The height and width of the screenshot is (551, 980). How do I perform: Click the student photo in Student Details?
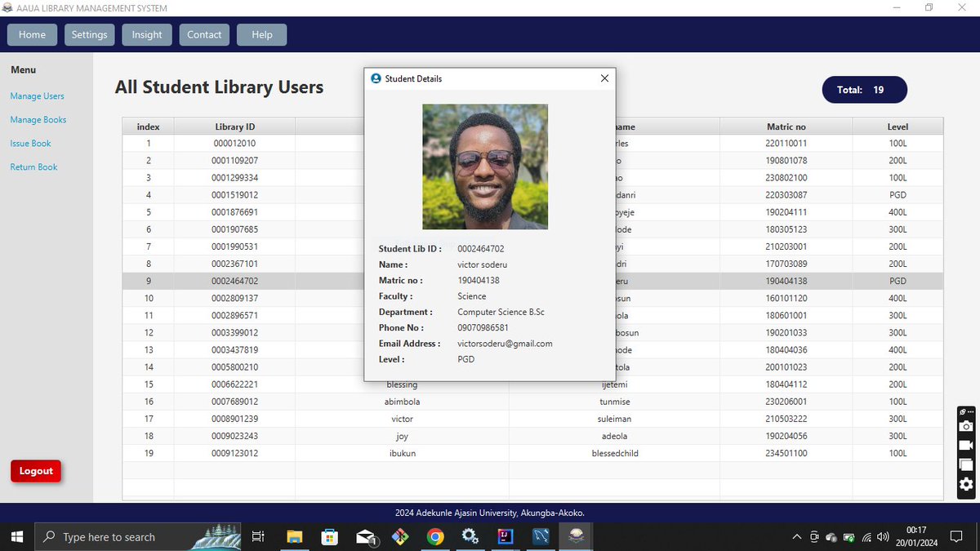[485, 167]
